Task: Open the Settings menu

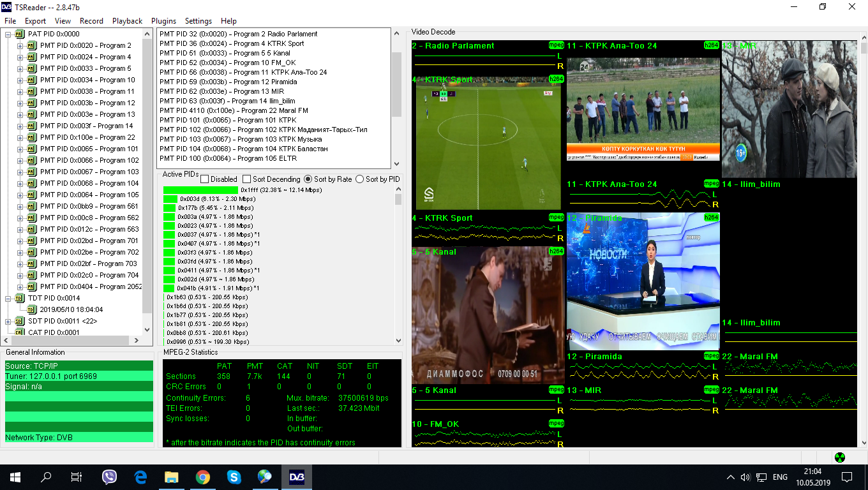Action: point(198,21)
